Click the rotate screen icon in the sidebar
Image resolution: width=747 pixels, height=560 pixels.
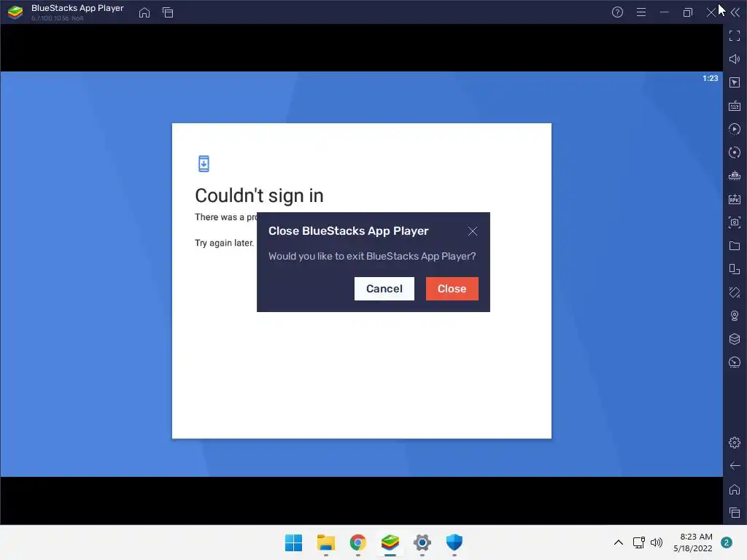735,269
